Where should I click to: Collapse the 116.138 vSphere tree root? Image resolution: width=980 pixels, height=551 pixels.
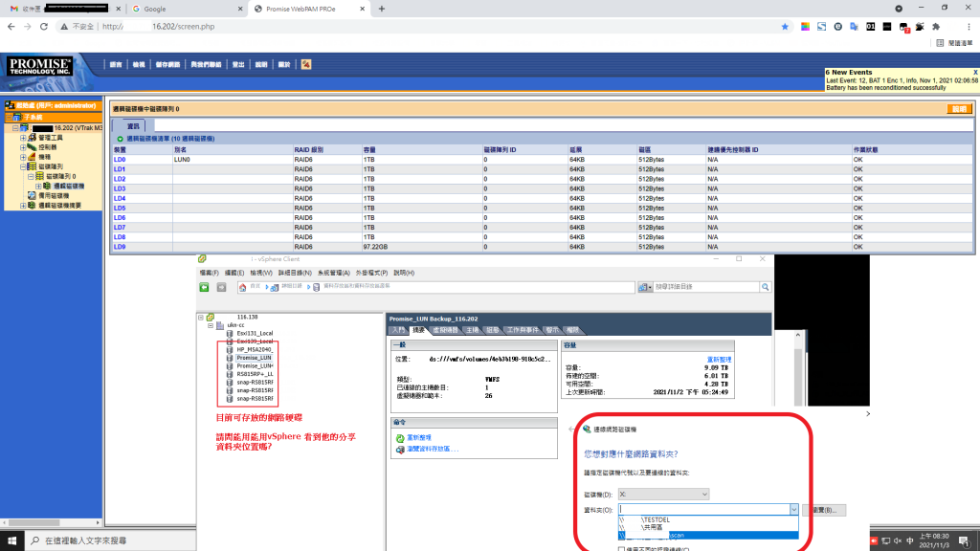(201, 318)
